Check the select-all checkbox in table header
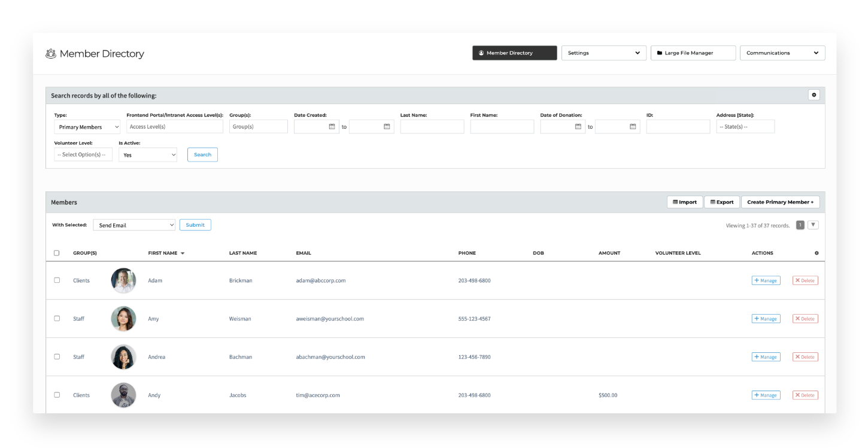 tap(57, 253)
